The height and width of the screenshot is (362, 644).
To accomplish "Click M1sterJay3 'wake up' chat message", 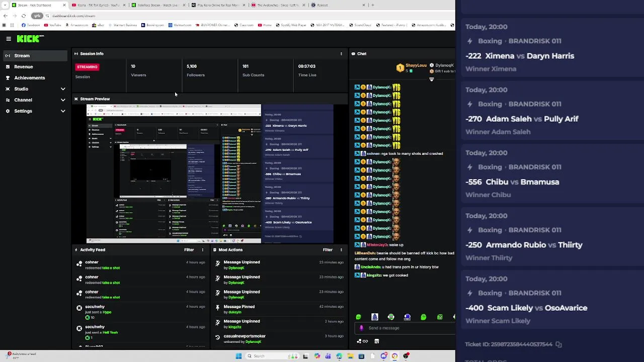I will click(x=379, y=245).
